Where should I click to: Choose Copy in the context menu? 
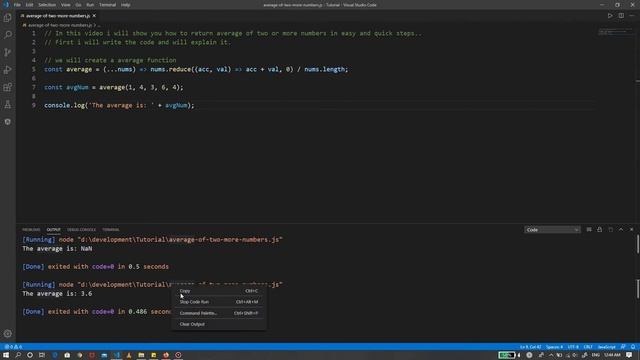(219, 291)
